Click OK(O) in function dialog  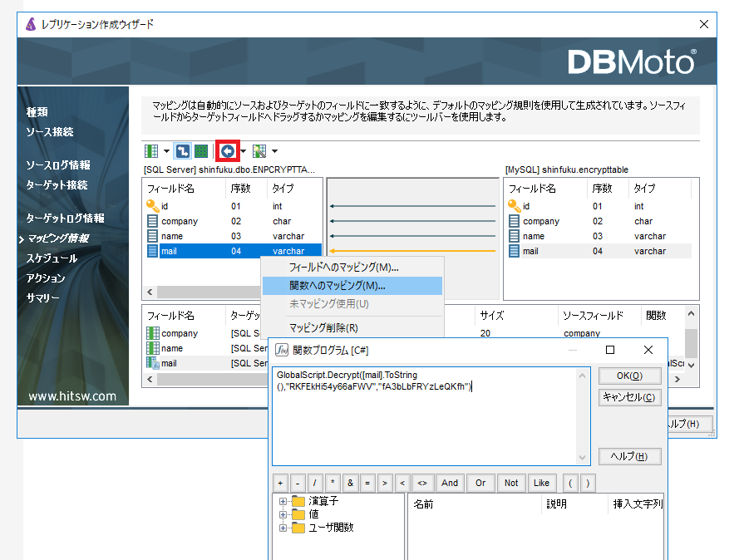(629, 376)
